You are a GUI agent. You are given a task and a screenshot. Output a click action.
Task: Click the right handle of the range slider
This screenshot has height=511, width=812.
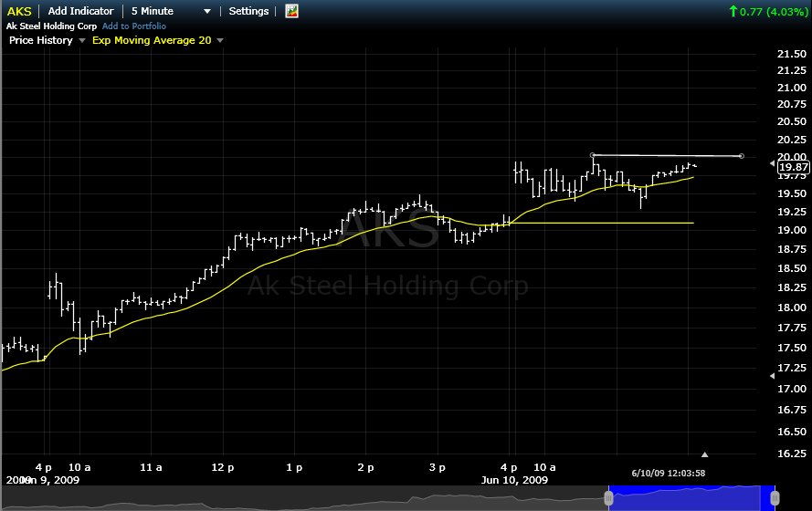[x=775, y=498]
